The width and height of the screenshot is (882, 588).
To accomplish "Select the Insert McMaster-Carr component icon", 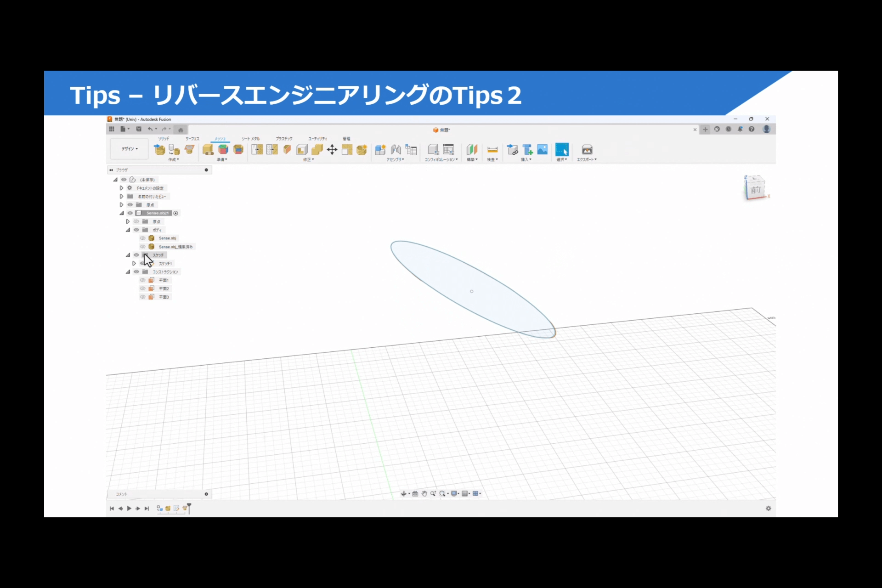I will (527, 149).
